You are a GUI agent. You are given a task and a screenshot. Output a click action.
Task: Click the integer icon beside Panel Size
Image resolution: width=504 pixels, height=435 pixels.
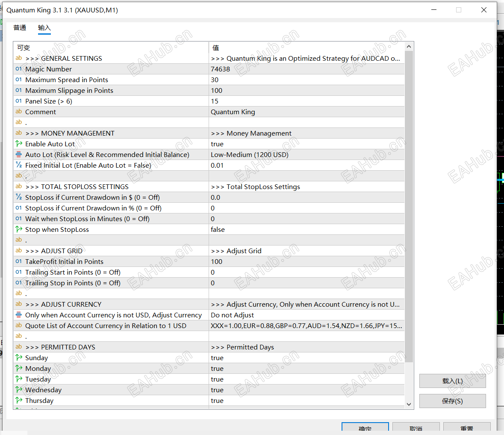point(19,101)
